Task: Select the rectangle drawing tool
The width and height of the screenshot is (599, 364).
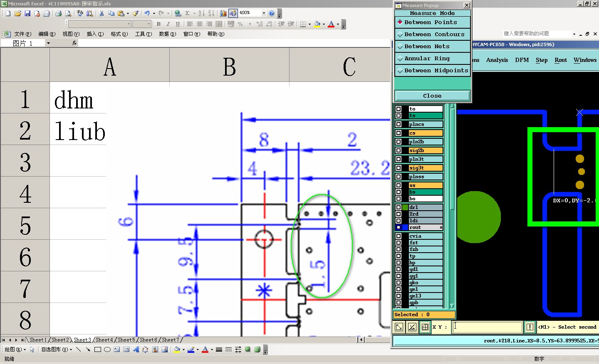Action: (98, 349)
